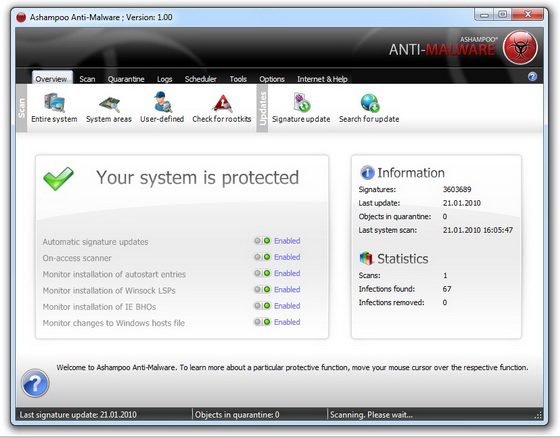Click status bar 'Last signature update' entry
560x438 pixels.
click(x=78, y=415)
